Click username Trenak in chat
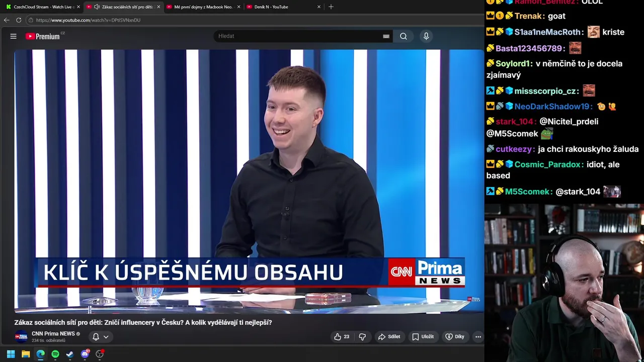644x362 pixels. tap(528, 16)
